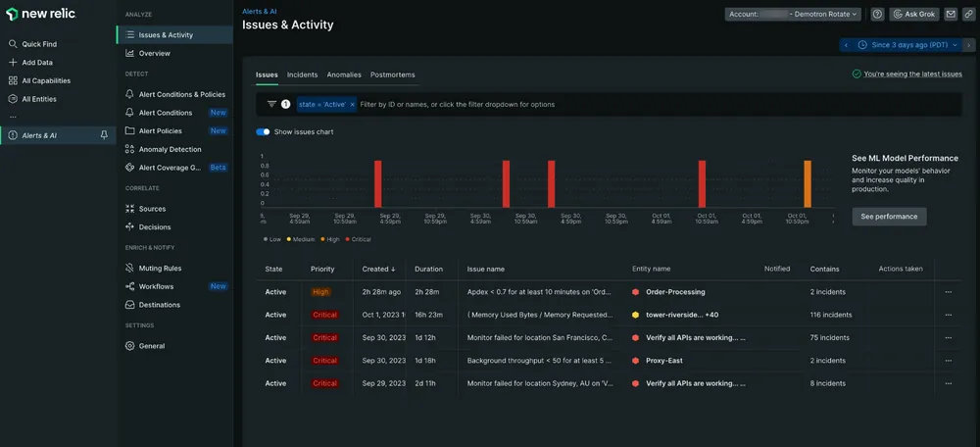Click the New Relic logo
Viewport: 980px width, 447px height.
[x=40, y=14]
